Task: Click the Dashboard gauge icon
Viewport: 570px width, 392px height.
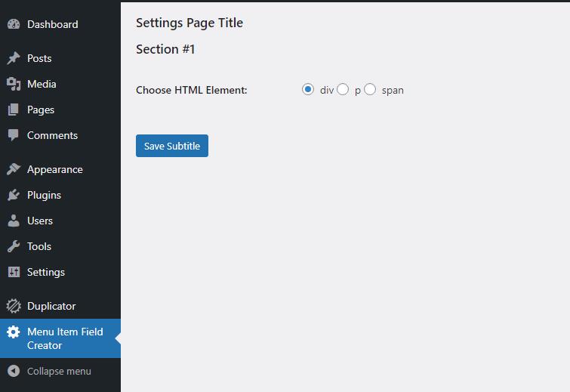Action: tap(14, 24)
